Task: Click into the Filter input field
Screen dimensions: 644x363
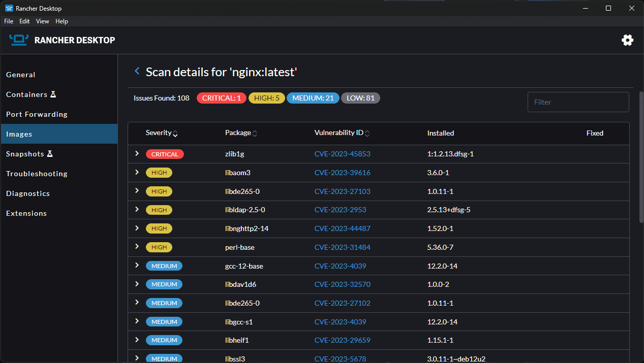Action: pyautogui.click(x=578, y=102)
